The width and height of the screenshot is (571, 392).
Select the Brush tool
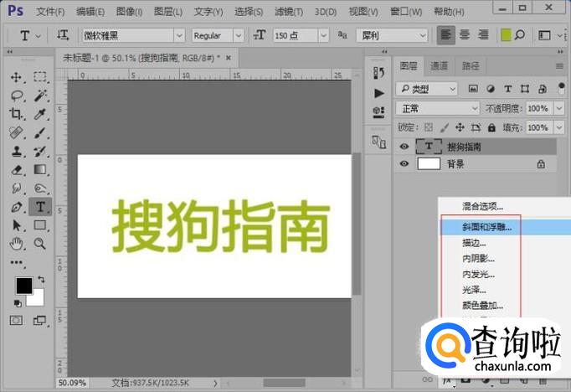coord(40,132)
